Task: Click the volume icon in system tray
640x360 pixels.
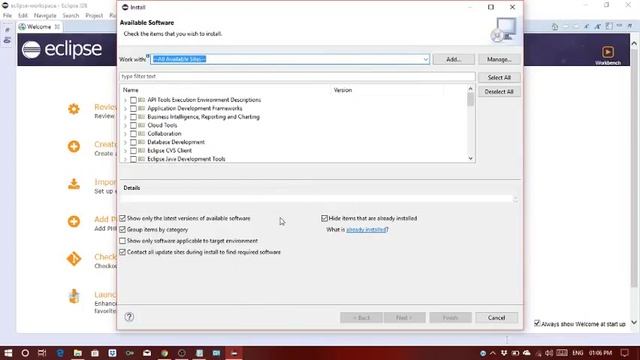Action: 549,353
